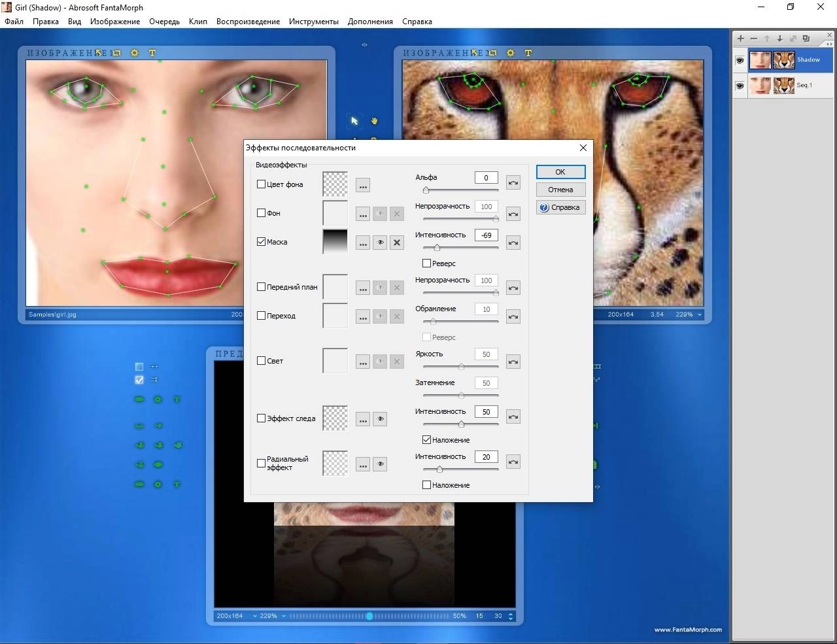837x644 pixels.
Task: Enable the Переход checkbox
Action: 262,316
